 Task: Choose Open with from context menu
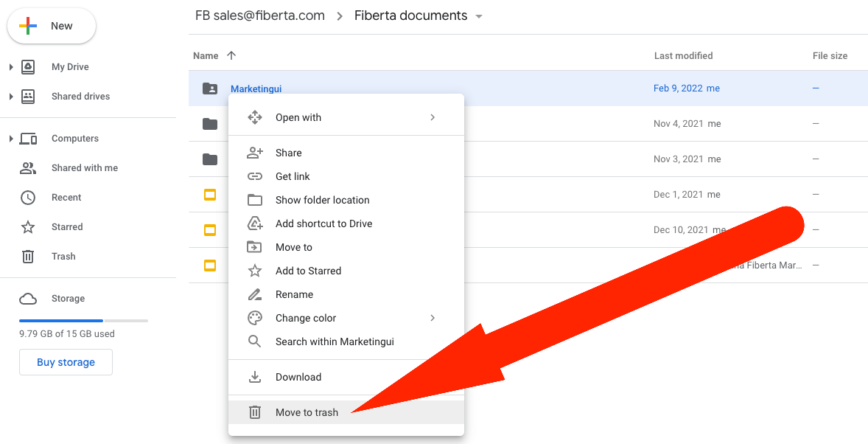pos(346,117)
